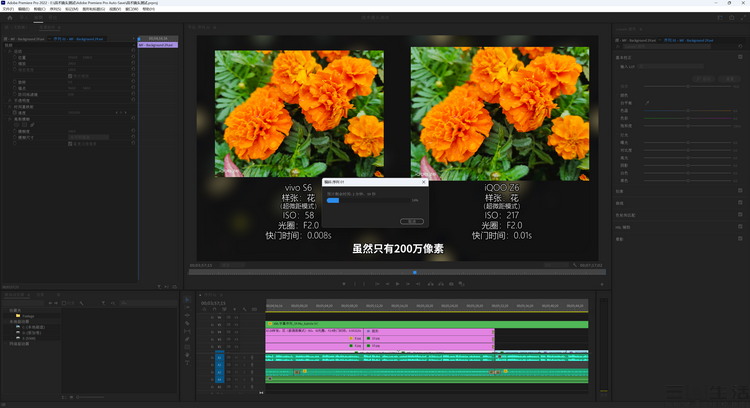
Task: Select the Razor tool
Action: tap(187, 323)
